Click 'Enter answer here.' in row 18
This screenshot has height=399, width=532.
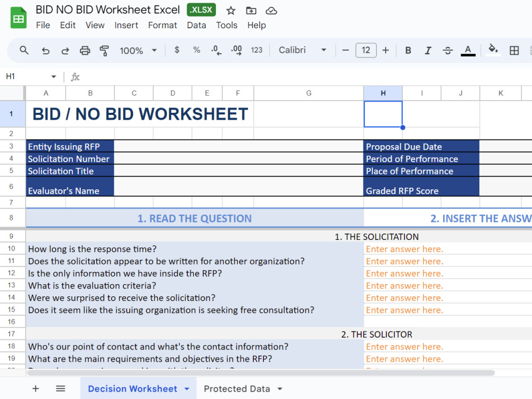tap(404, 347)
